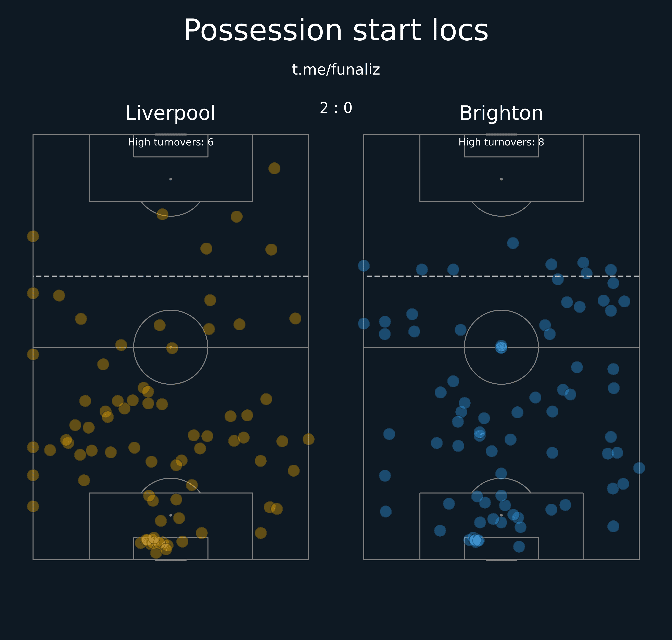Click the top penalty spot on Liverpool's pitch
Viewport: 672px width, 640px height.
point(170,179)
